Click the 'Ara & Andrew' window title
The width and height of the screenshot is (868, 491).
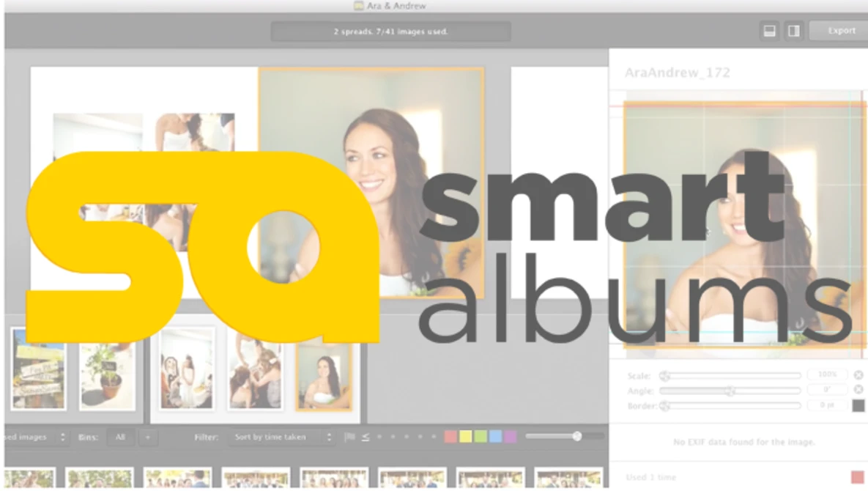(x=396, y=6)
